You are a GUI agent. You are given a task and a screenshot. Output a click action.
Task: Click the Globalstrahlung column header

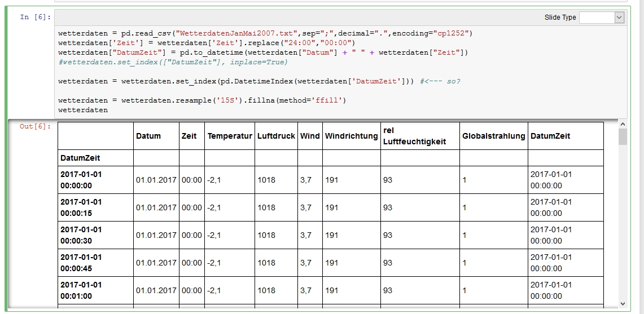[494, 136]
